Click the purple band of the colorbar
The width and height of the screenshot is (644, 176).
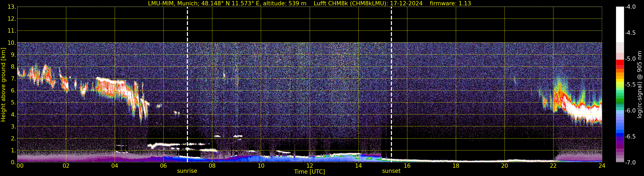pyautogui.click(x=620, y=143)
